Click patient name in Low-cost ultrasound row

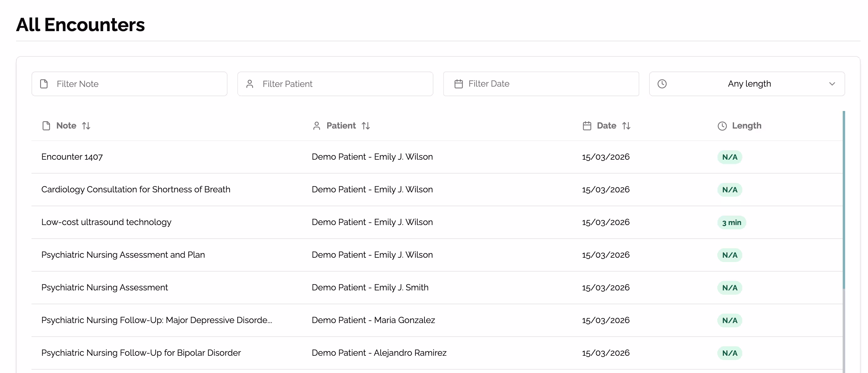tap(372, 222)
